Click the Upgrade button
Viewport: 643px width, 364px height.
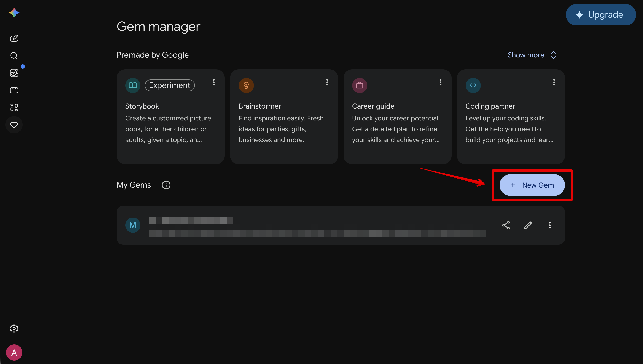601,14
